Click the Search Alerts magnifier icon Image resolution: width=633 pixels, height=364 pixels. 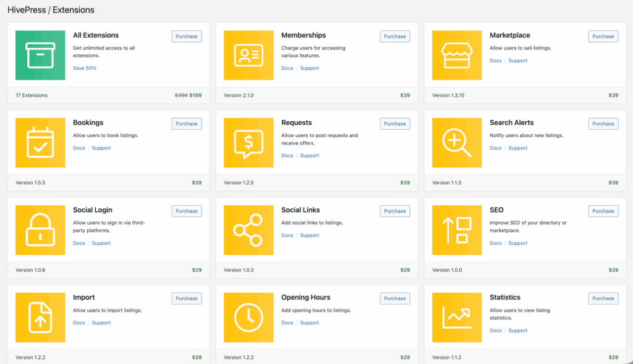tap(457, 143)
